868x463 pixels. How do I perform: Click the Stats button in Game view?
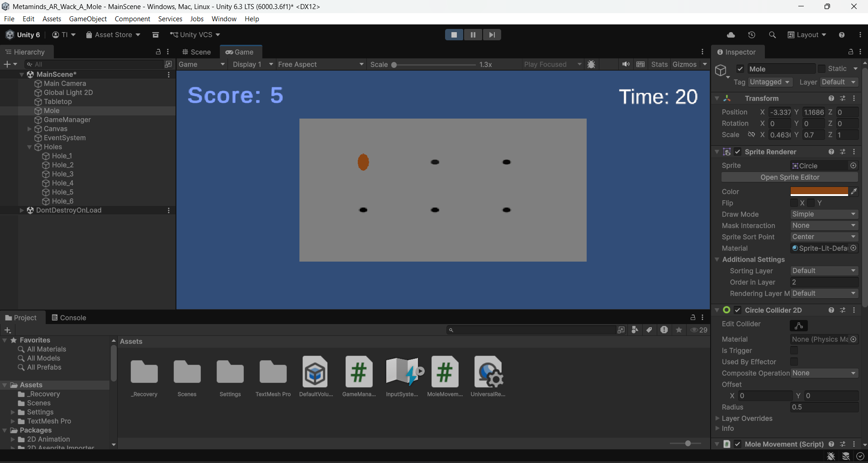point(659,64)
